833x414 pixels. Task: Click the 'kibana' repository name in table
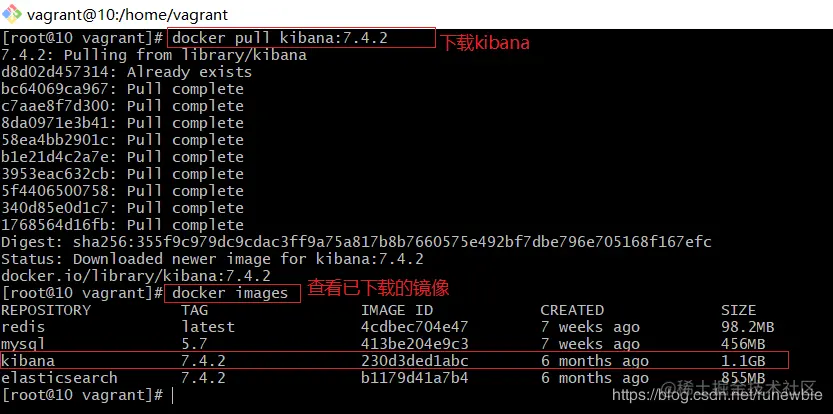tap(28, 361)
